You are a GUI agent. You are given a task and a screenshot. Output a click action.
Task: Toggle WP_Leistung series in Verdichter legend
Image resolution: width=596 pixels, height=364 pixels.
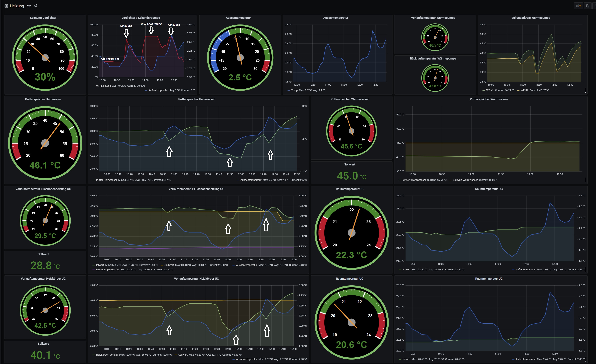click(103, 86)
